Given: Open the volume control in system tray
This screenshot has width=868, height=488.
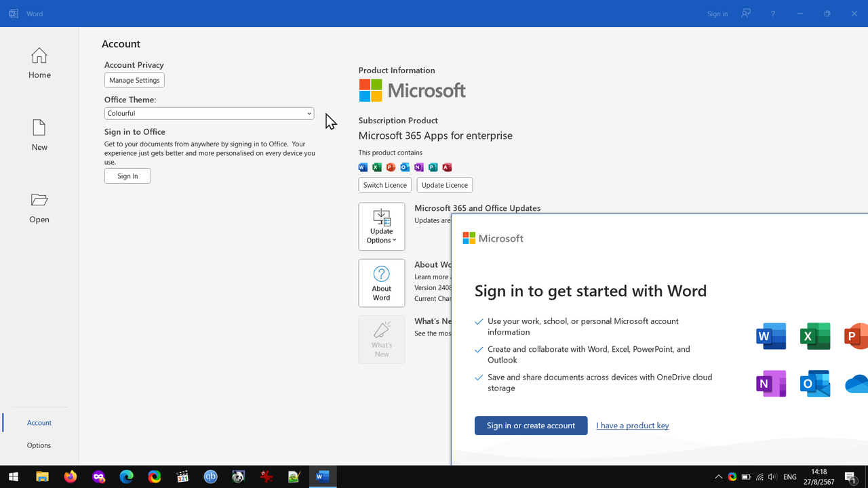Looking at the screenshot, I should click(772, 477).
